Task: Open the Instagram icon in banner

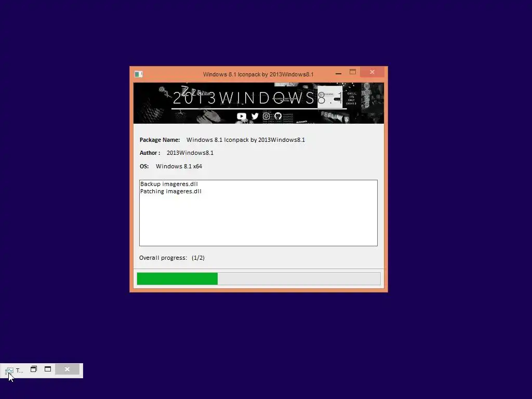Action: point(267,116)
